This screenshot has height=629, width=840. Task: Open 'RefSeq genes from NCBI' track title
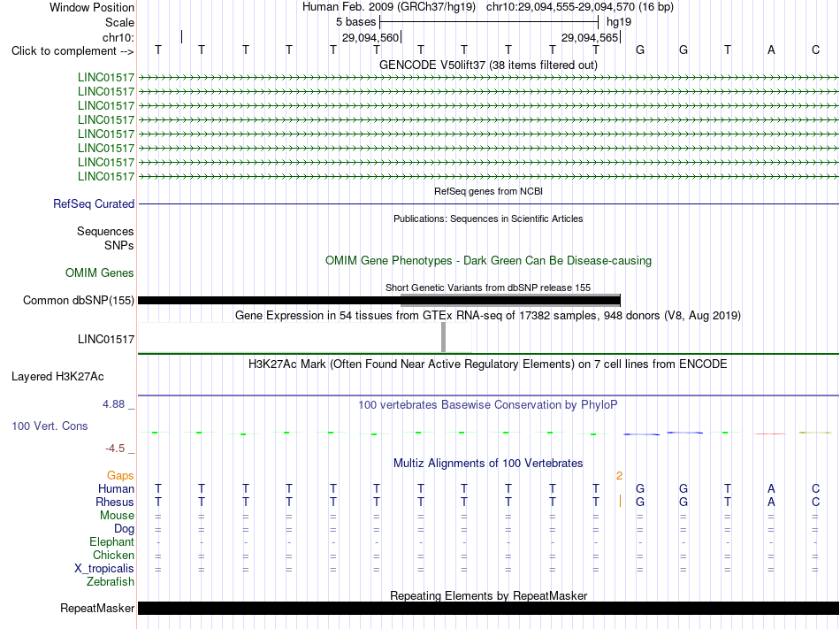coord(488,191)
